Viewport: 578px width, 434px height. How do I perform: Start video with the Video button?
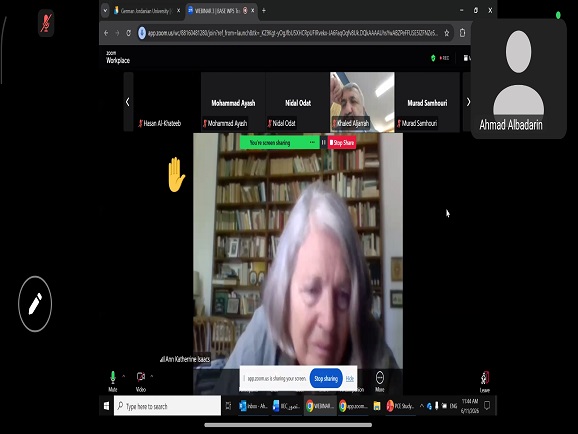coord(141,381)
